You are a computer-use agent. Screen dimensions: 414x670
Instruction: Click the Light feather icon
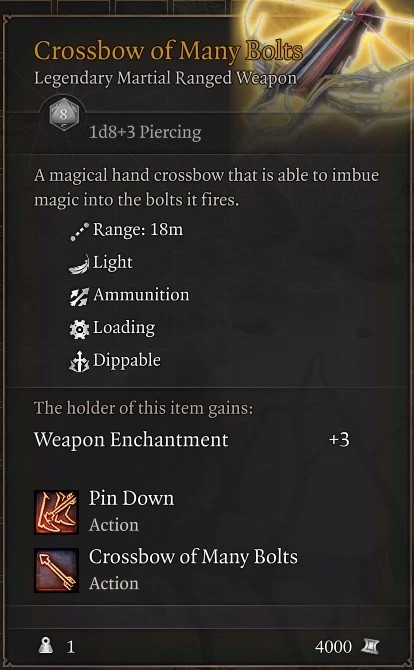(x=79, y=264)
